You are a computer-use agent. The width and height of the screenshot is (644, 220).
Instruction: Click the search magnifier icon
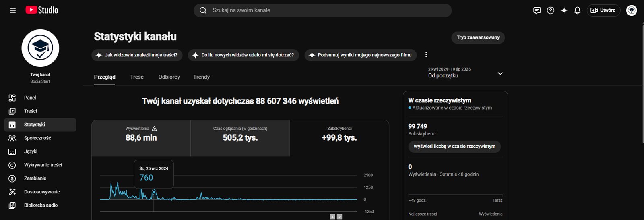tap(203, 10)
